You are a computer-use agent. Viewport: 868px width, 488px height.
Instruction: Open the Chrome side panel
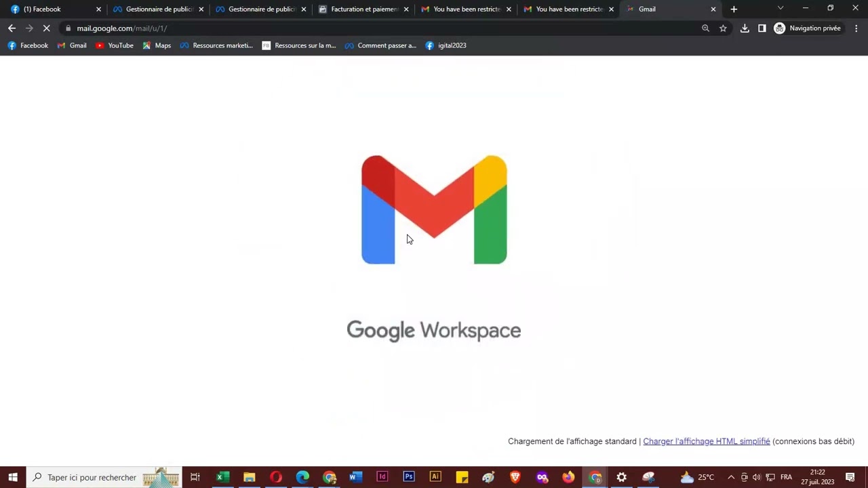762,28
